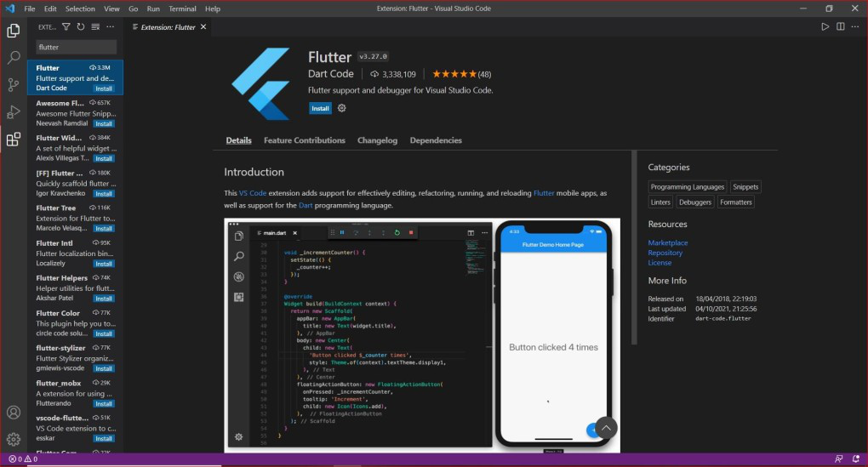Image resolution: width=868 pixels, height=467 pixels.
Task: Click errors and warnings status indicator
Action: click(23, 458)
